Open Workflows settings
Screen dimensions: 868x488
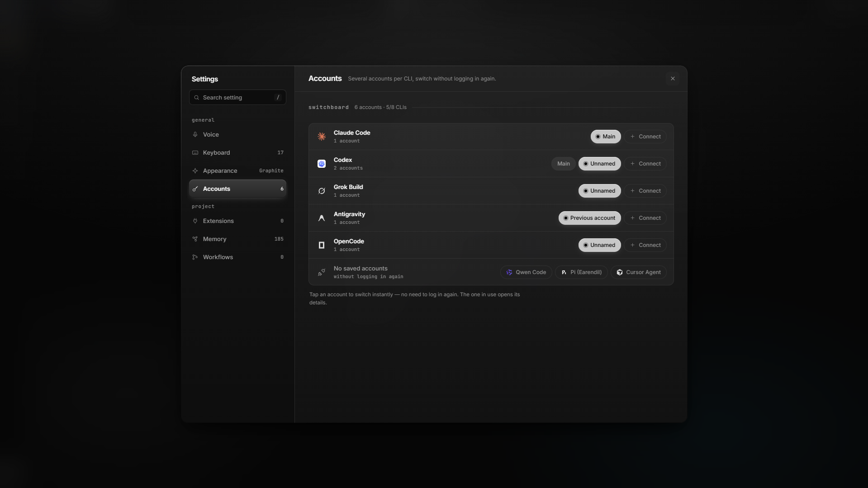pyautogui.click(x=237, y=257)
